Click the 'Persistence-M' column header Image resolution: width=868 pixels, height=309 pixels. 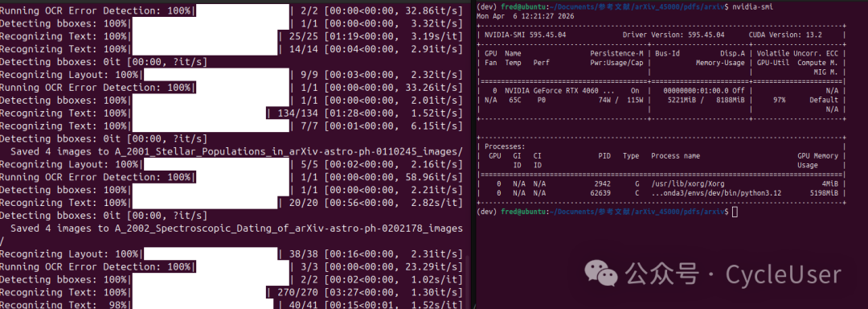(616, 54)
